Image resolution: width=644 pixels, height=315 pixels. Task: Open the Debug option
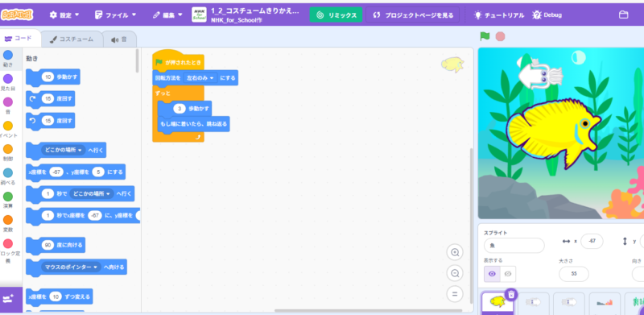tap(547, 15)
